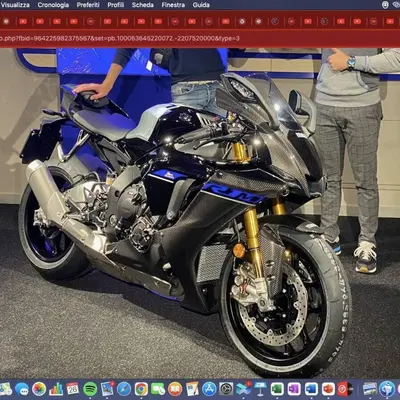This screenshot has width=400, height=400.
Task: Open Microsoft OneNote from the Dock
Action: [294, 389]
